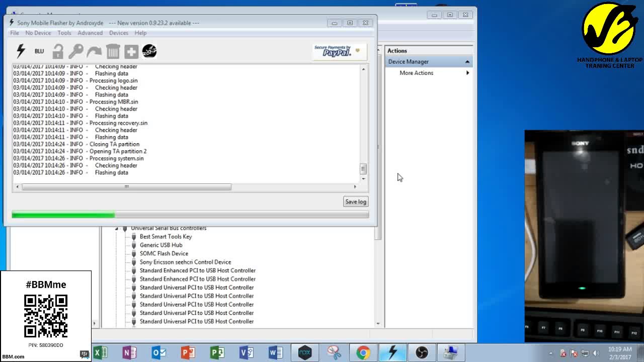Show hidden system tray icons arrow
644x362 pixels.
[x=550, y=353]
